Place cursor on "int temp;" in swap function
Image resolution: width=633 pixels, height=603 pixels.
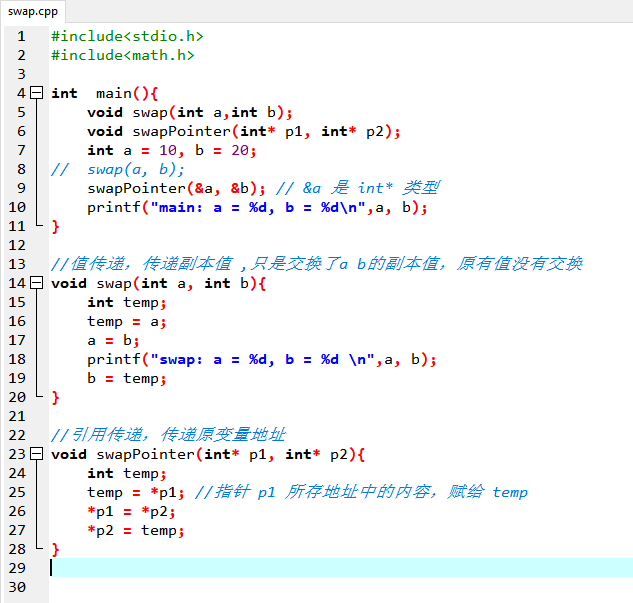(126, 302)
